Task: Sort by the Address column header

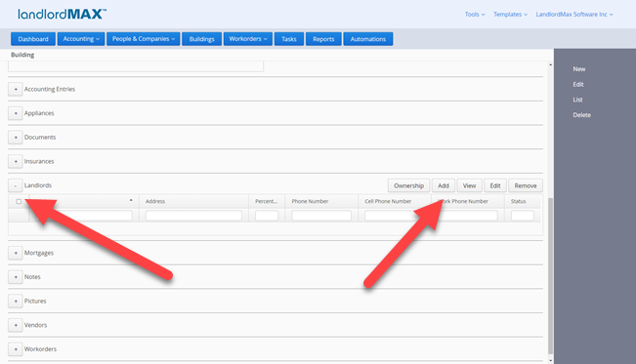Action: tap(193, 201)
